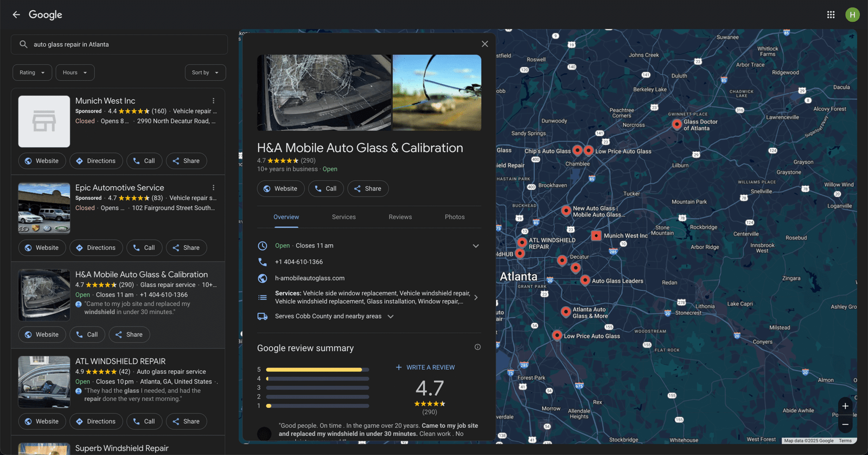Select the southern Low Price Auto Glass pin
Screen dimensions: 868x455
coord(557,336)
